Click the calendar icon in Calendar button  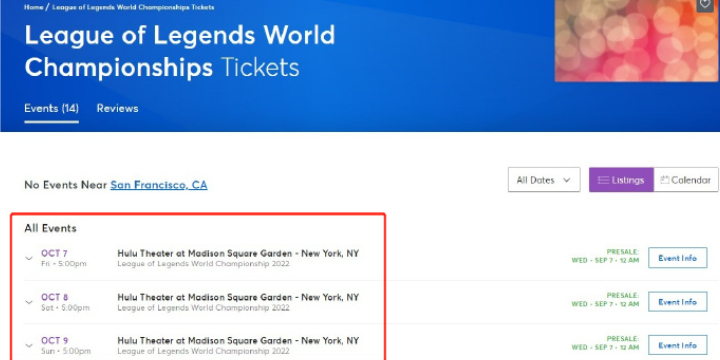point(664,180)
